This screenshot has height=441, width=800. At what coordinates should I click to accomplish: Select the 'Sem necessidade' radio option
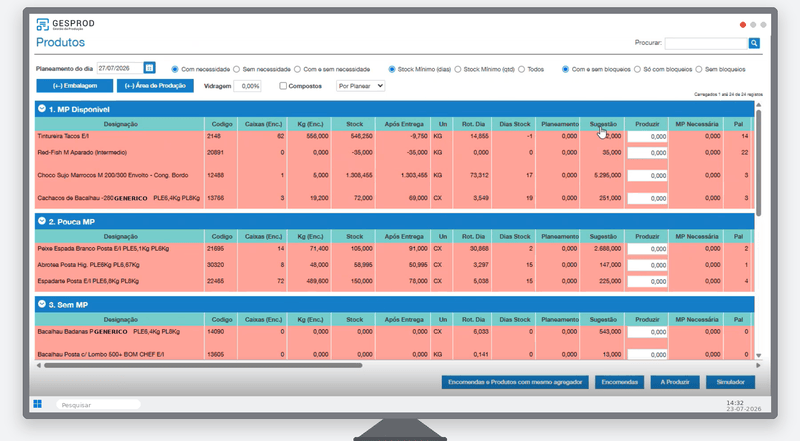tap(236, 69)
